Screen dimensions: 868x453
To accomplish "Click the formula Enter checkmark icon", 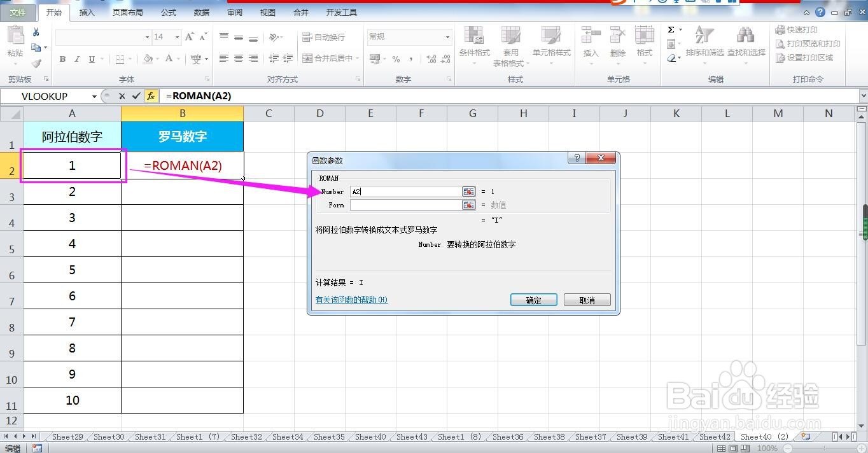I will [136, 96].
